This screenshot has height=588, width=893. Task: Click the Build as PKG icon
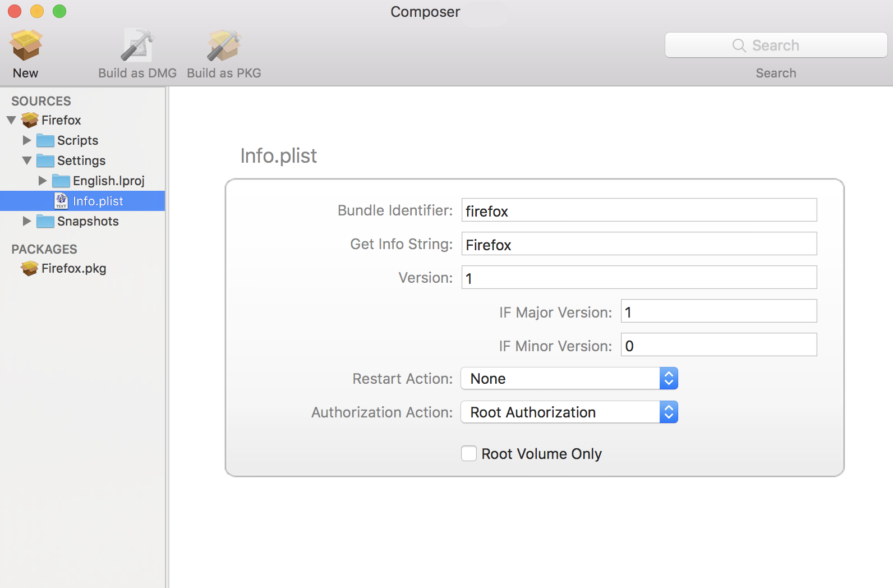pyautogui.click(x=224, y=46)
